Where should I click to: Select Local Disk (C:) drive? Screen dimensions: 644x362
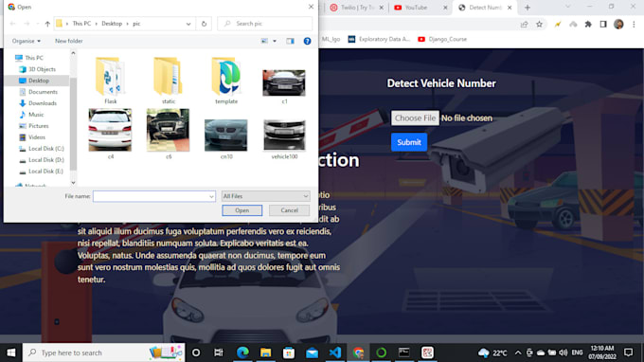click(x=46, y=149)
